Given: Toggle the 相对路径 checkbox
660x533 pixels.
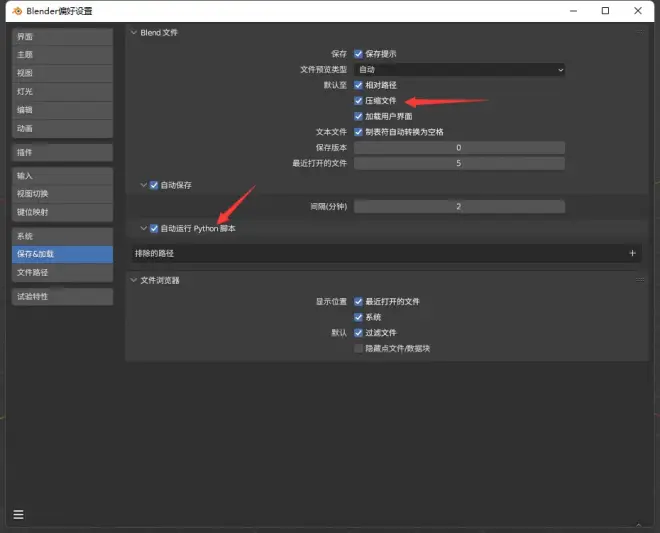Looking at the screenshot, I should coord(358,85).
